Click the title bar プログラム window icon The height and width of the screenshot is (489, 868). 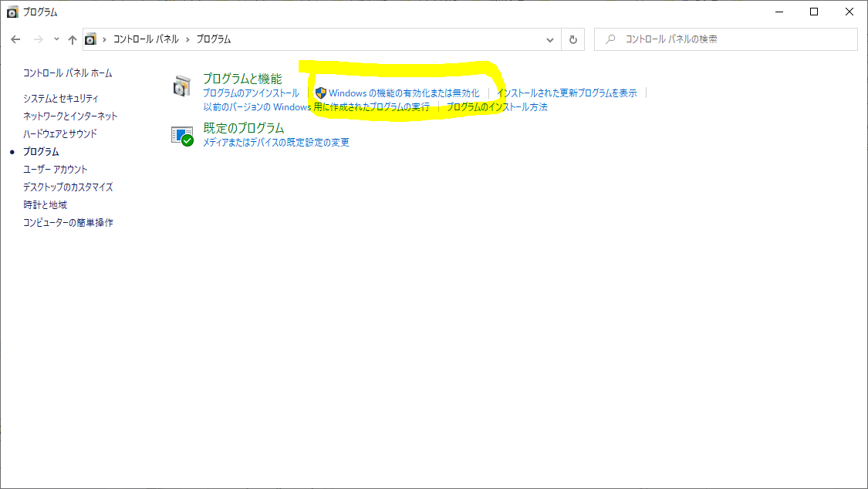pyautogui.click(x=12, y=12)
